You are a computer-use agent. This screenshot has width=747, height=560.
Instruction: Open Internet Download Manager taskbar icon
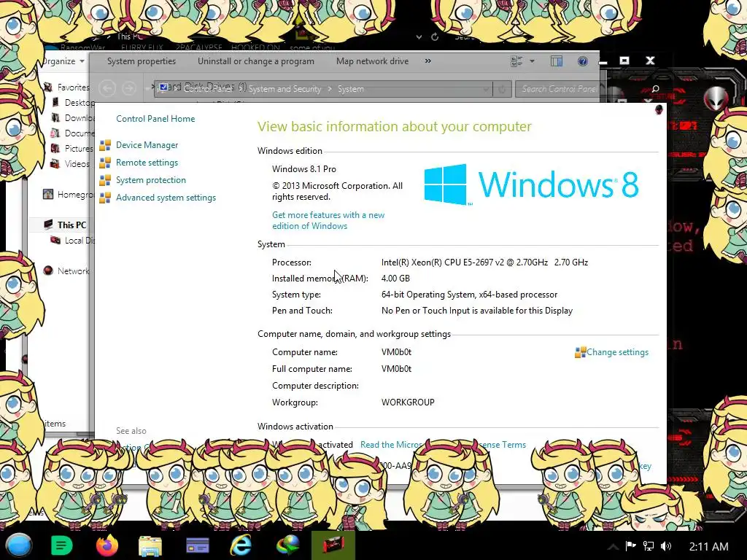(287, 545)
